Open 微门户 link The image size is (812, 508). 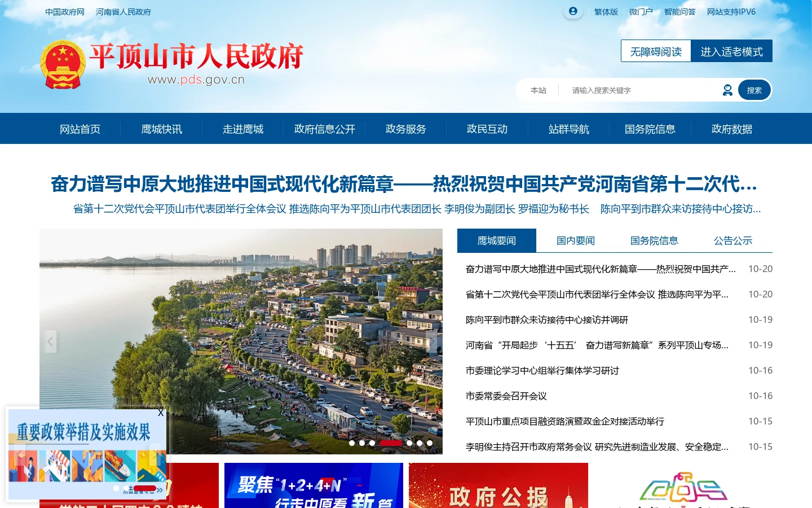(x=641, y=12)
